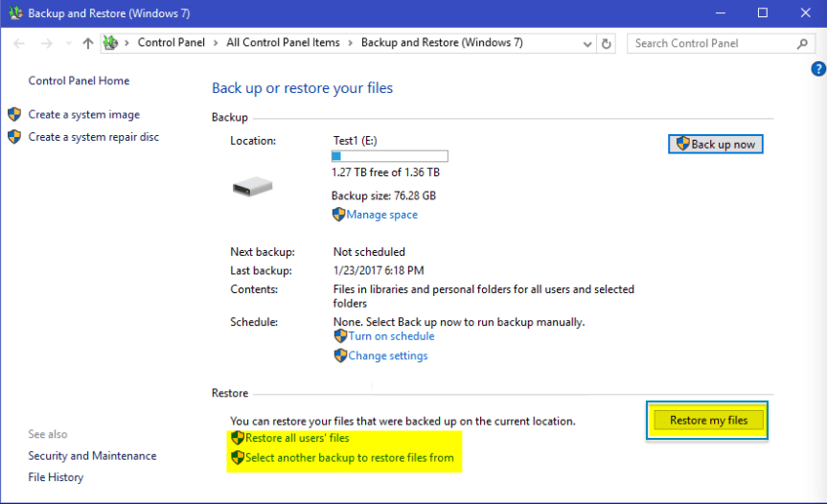
Task: Open address bar history dropdown
Action: (x=587, y=44)
